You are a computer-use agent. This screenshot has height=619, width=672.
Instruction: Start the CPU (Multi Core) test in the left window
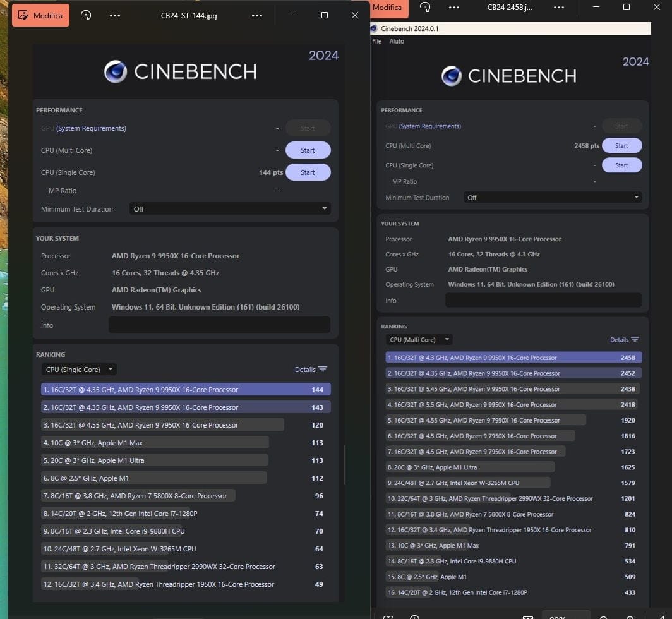pos(308,150)
